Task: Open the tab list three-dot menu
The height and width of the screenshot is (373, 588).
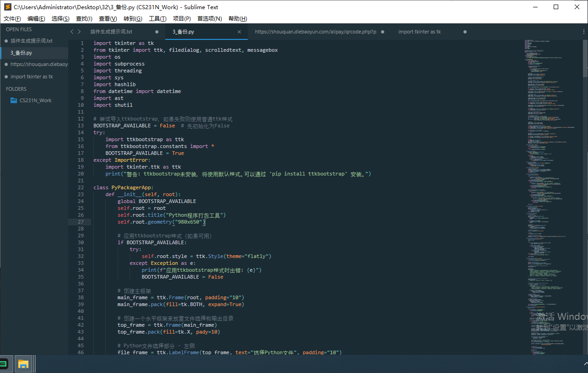Action: pos(583,32)
